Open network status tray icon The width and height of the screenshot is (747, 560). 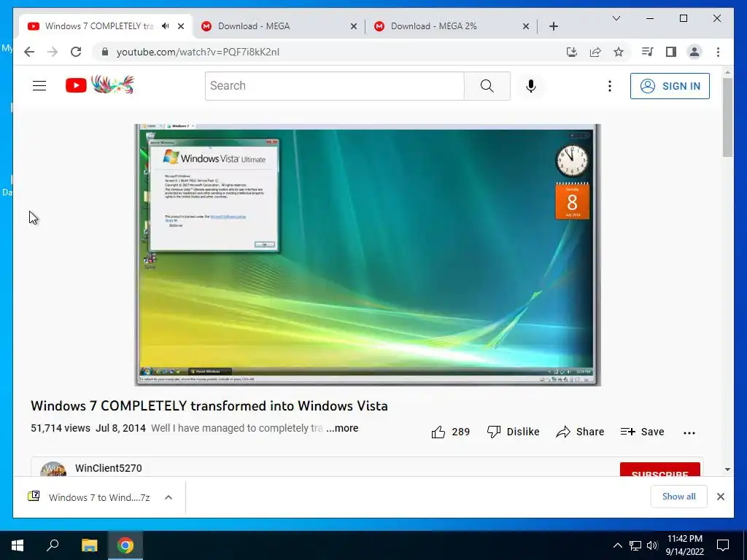pyautogui.click(x=635, y=545)
